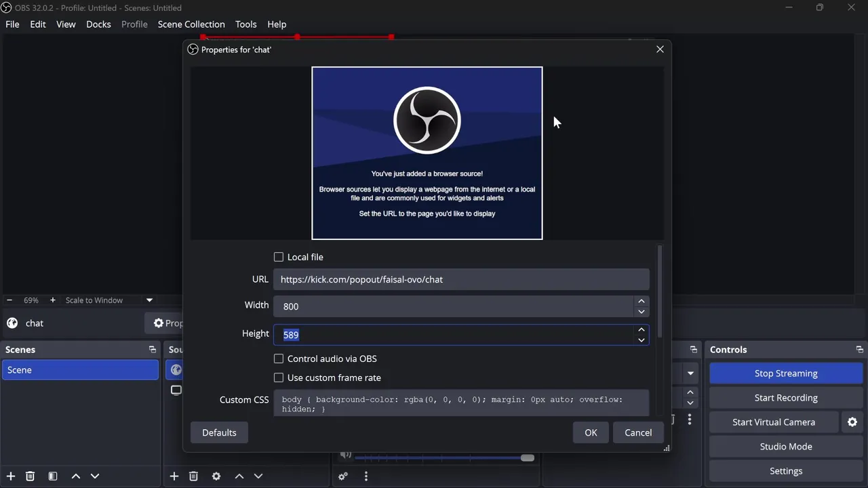868x488 pixels.
Task: Click the Start Virtual Camera button
Action: click(x=774, y=422)
